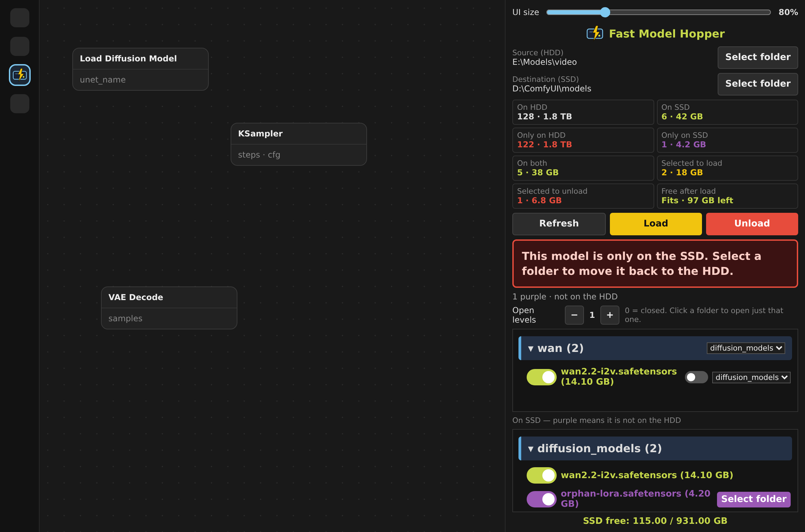Select folder for Destination (SSD)

(x=758, y=84)
